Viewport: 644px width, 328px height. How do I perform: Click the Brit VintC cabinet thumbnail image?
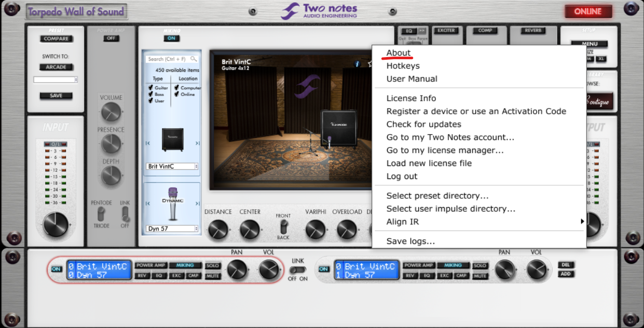[x=172, y=139]
